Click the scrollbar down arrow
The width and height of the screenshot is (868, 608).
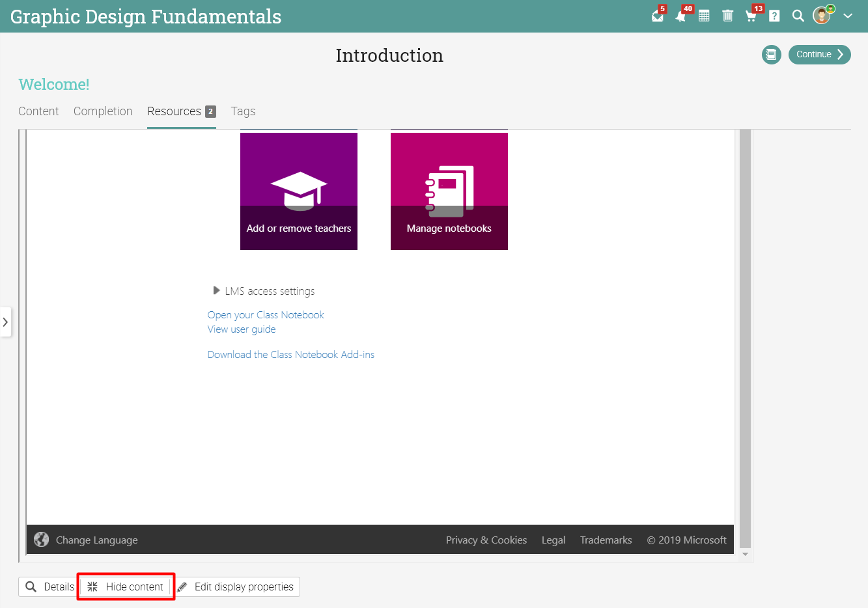[x=746, y=555]
